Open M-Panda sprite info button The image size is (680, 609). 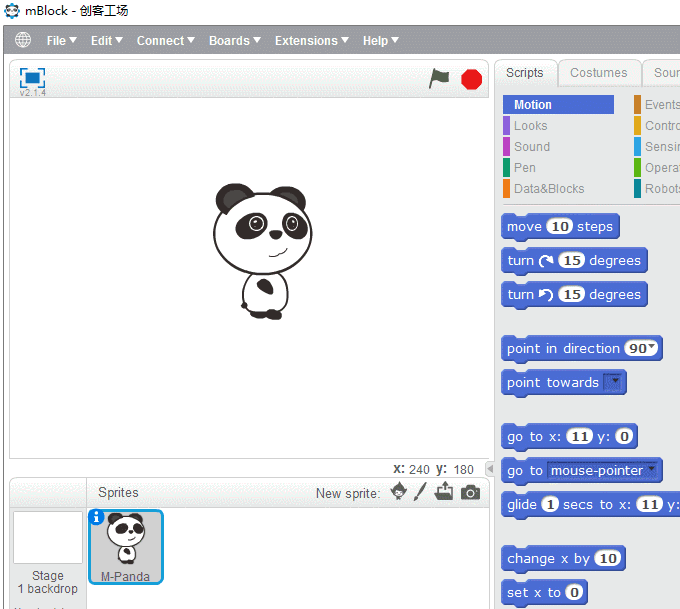tap(97, 517)
